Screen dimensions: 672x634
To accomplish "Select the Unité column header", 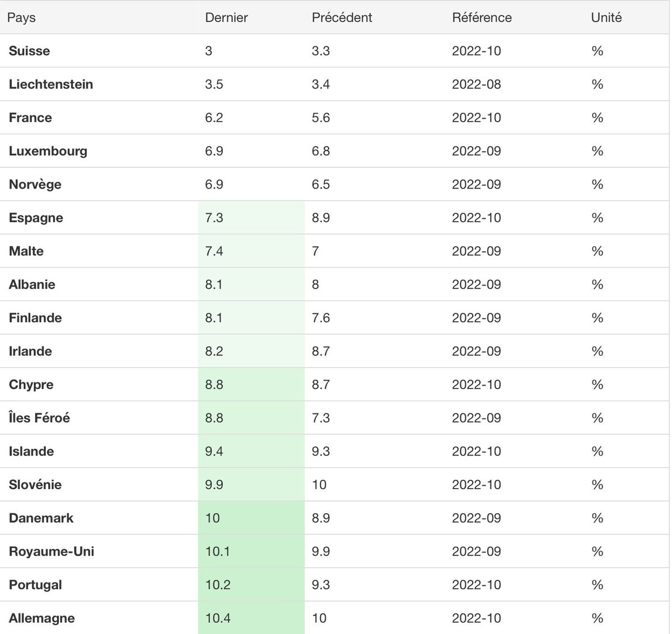I will (606, 17).
